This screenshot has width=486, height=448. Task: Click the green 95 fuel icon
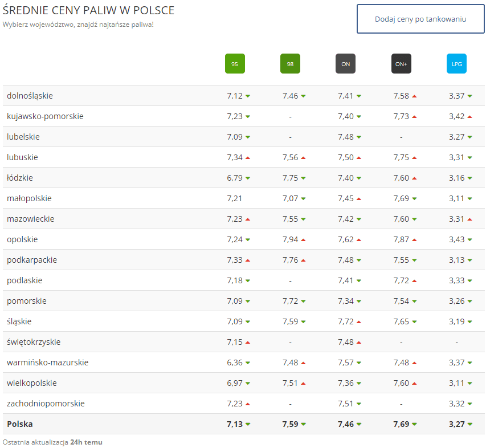(x=235, y=64)
